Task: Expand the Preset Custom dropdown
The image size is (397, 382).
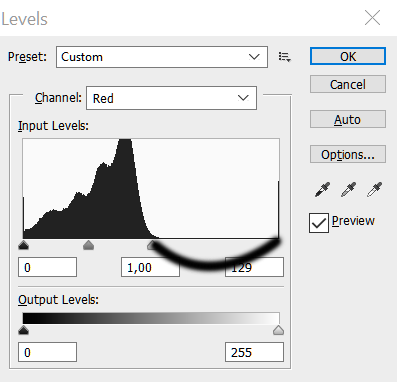Action: point(162,57)
